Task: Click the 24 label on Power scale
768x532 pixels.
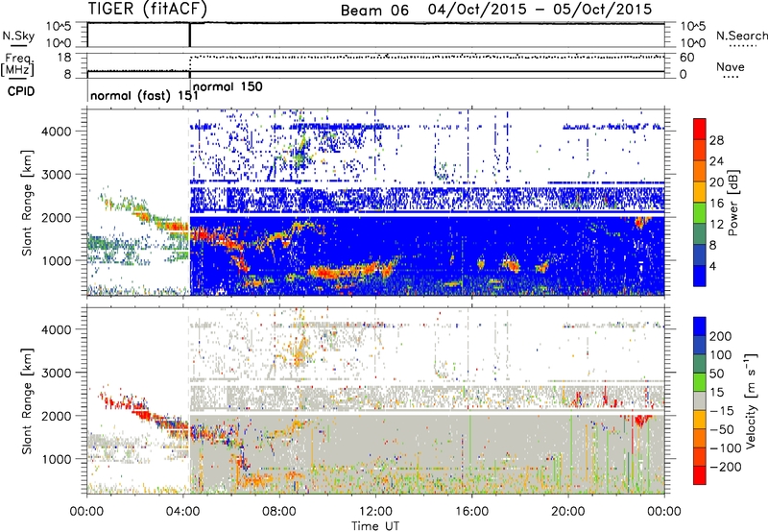Action: click(716, 161)
